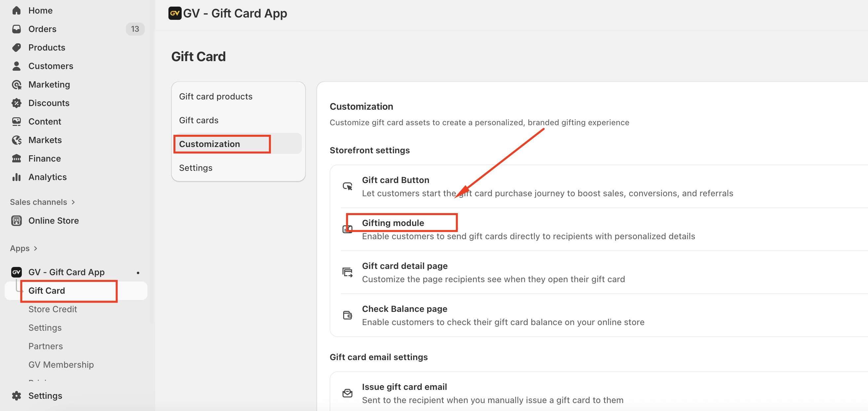Click the Marketing target icon
The height and width of the screenshot is (411, 868).
pos(16,85)
